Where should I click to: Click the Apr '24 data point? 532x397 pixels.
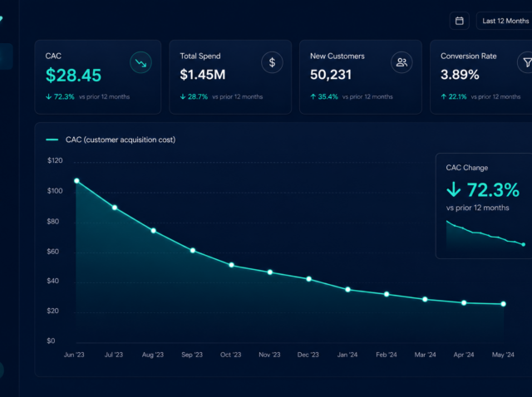464,303
